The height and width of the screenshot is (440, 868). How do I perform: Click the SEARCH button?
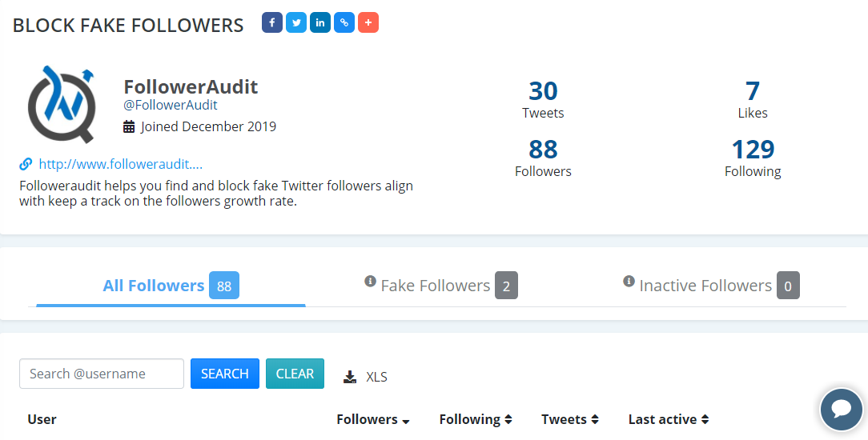click(x=225, y=374)
